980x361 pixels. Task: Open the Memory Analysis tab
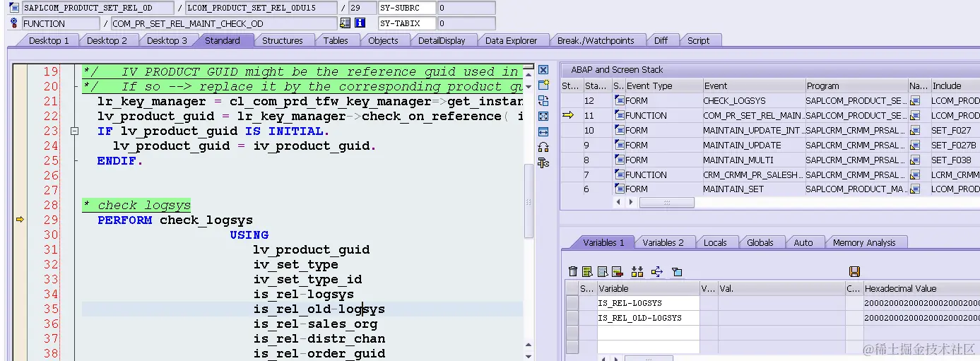pyautogui.click(x=864, y=243)
